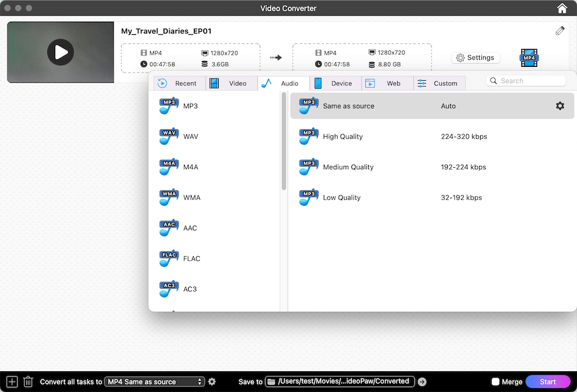The height and width of the screenshot is (392, 577).
Task: Select the MP3 audio format icon
Action: (x=168, y=105)
